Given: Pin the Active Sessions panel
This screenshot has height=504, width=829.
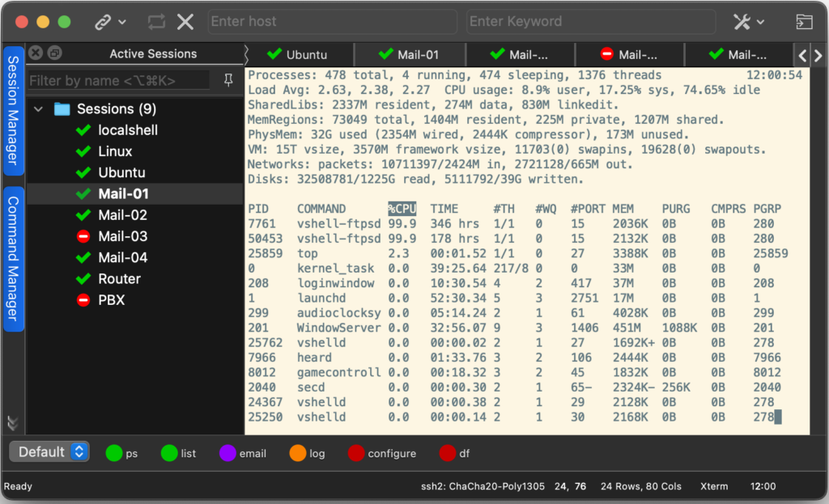Looking at the screenshot, I should 227,79.
